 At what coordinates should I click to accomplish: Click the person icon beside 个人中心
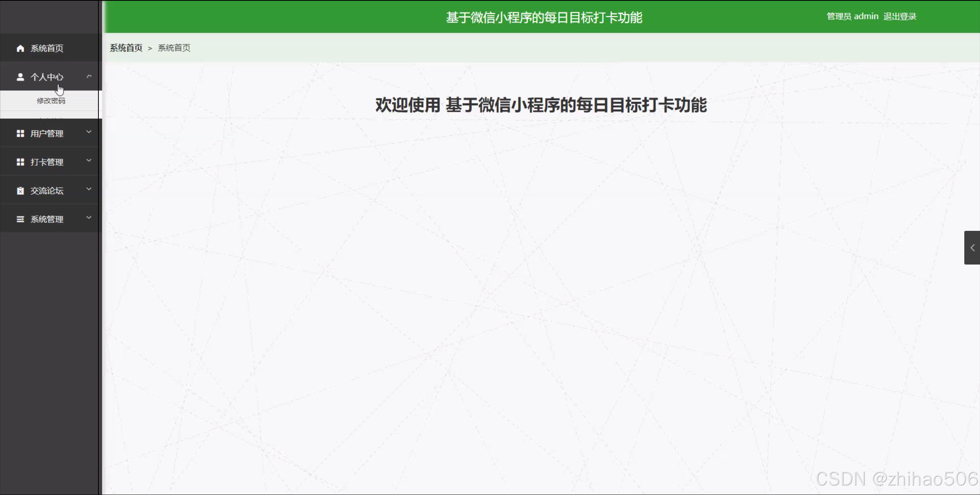20,77
